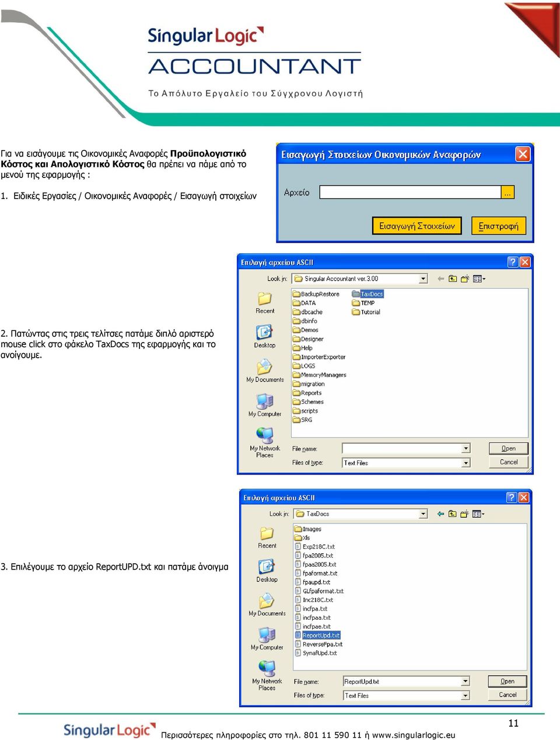Focus the Αρχείο file path input
This screenshot has height=740, width=560.
point(410,192)
